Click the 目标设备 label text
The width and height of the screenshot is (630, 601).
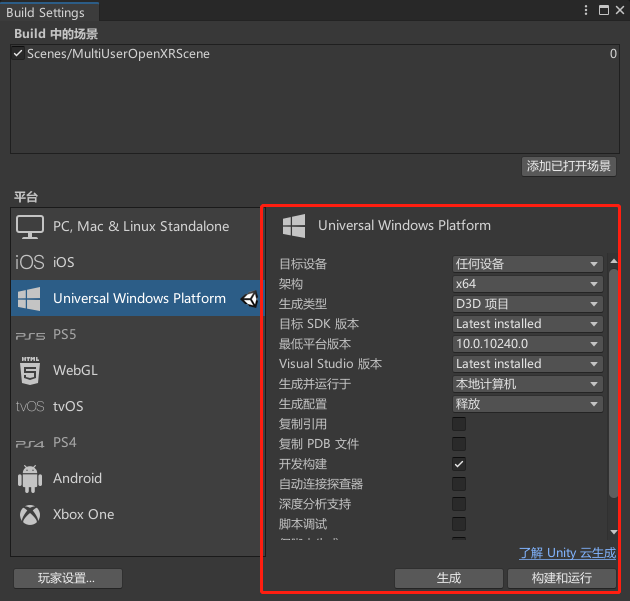click(303, 264)
